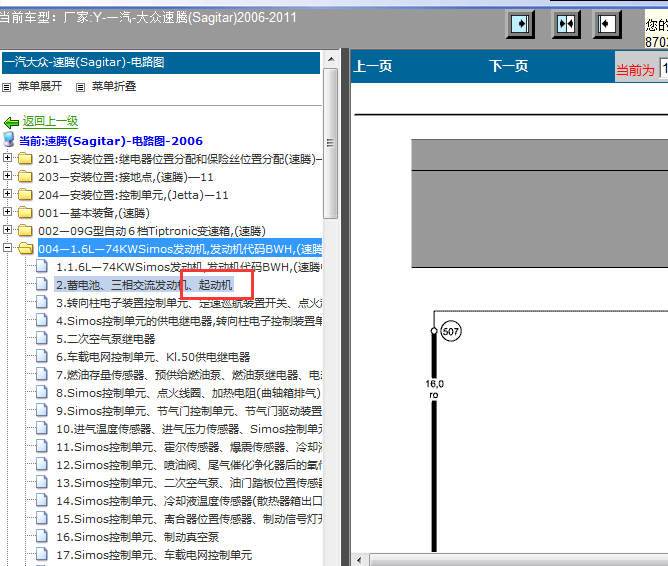This screenshot has width=668, height=566.
Task: Click the center-split panel arrows icon
Action: pyautogui.click(x=566, y=24)
